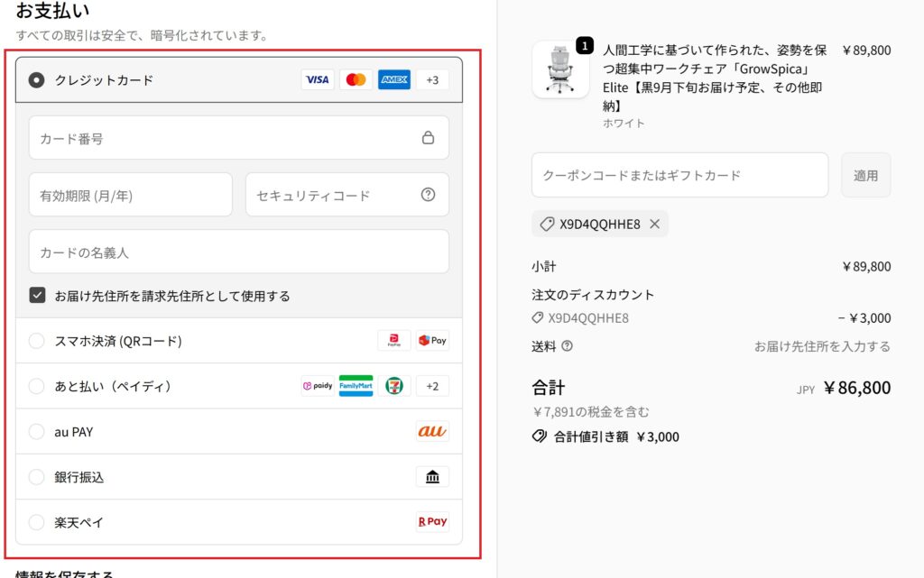Click the カード番号 input field
The image size is (924, 578).
point(226,138)
